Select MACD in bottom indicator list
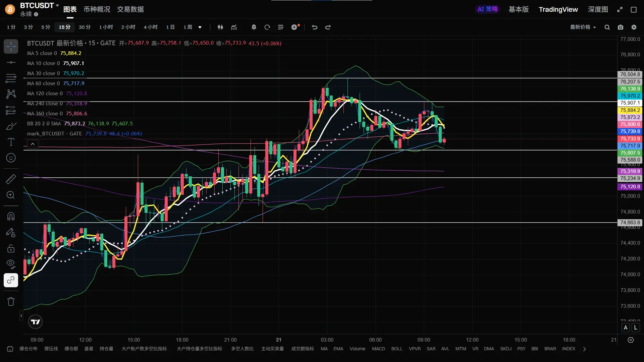644x362 pixels. tap(378, 349)
